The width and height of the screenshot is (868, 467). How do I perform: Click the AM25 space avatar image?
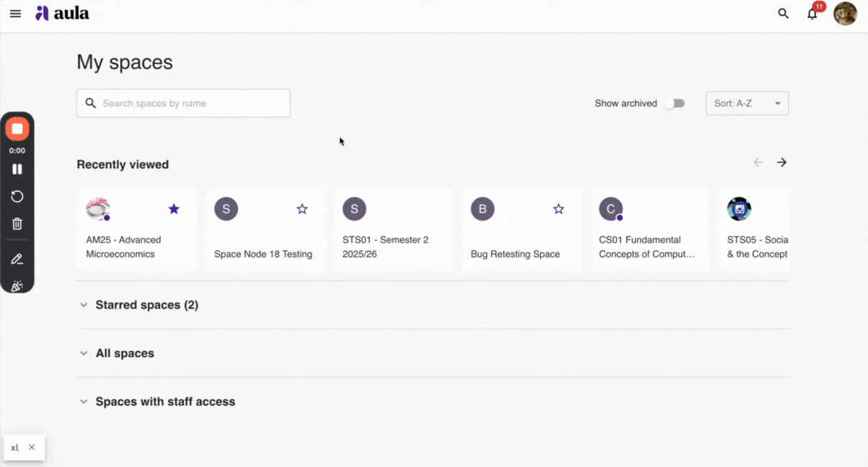pos(97,209)
